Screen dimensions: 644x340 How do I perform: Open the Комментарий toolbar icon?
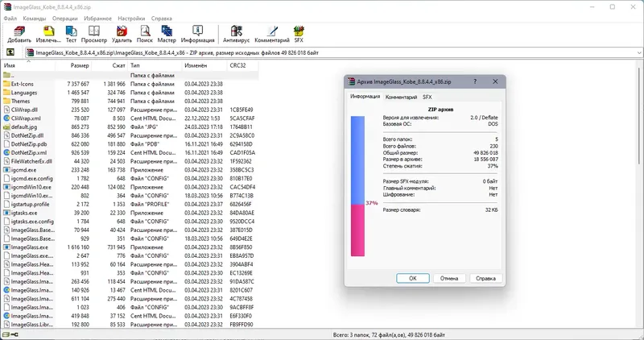click(x=272, y=31)
